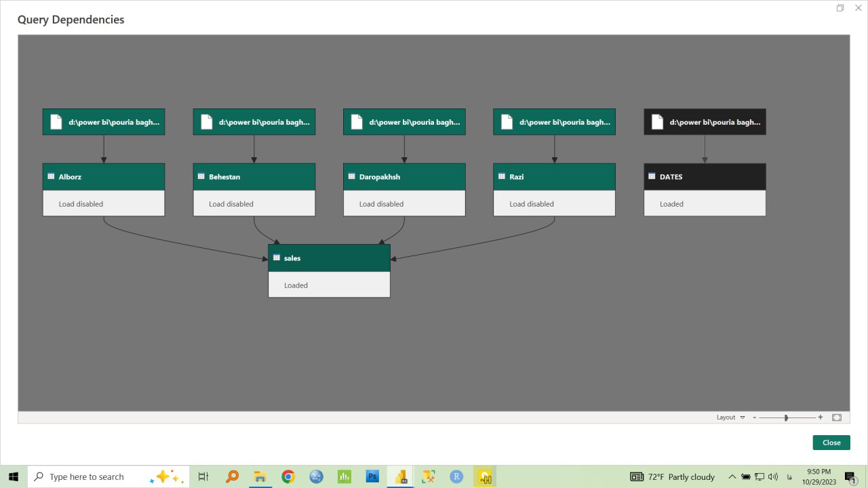The width and height of the screenshot is (868, 488).
Task: Open Photoshop from the taskbar
Action: [x=372, y=476]
